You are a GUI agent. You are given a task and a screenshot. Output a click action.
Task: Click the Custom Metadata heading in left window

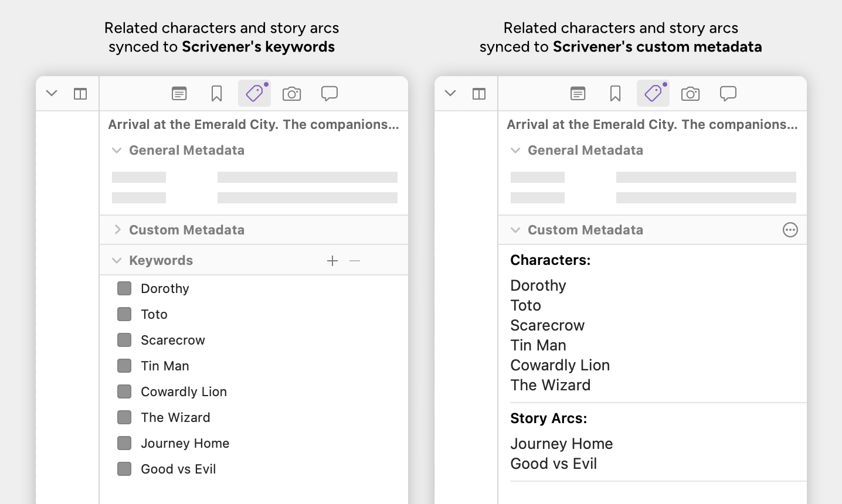187,230
